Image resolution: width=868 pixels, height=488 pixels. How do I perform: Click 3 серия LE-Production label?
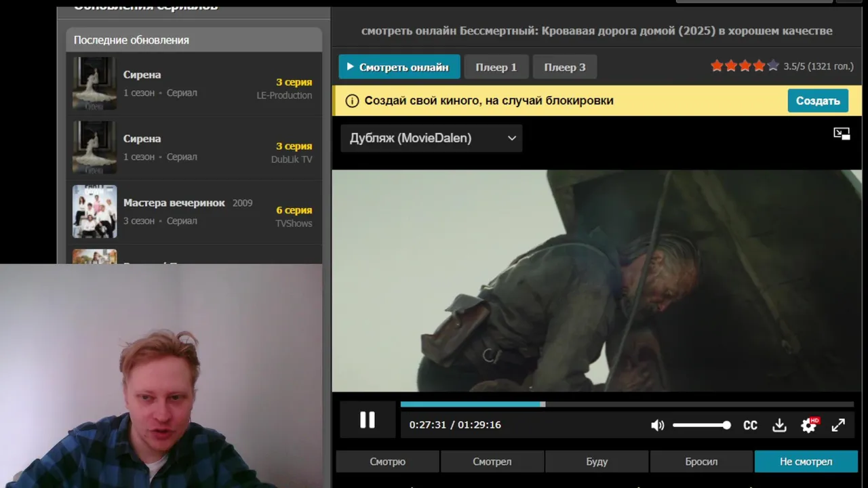click(284, 89)
